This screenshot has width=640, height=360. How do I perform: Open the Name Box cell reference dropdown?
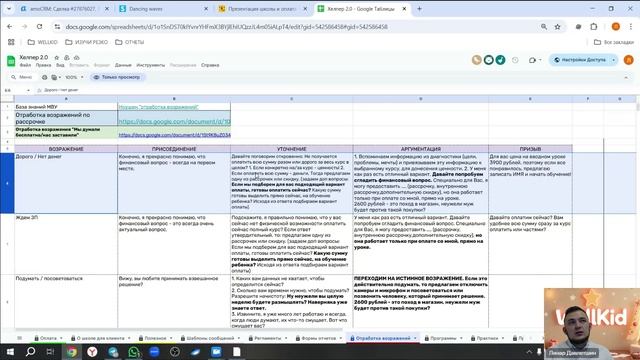pos(28,90)
